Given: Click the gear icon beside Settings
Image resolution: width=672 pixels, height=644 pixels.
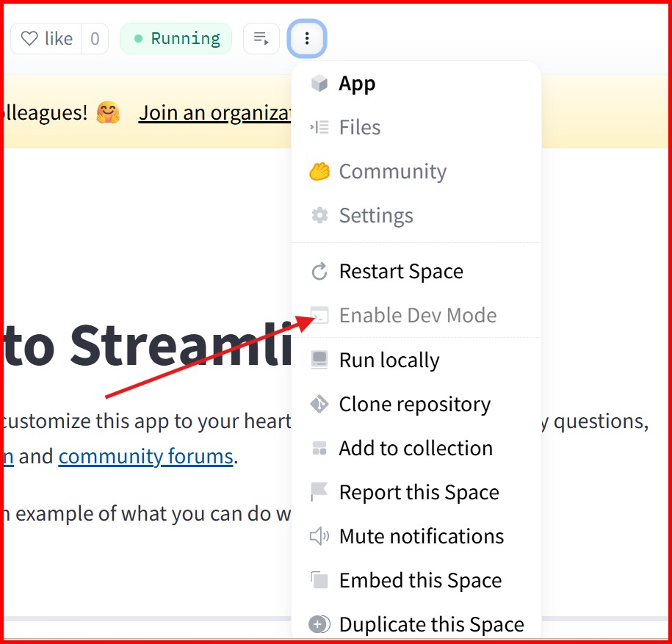Looking at the screenshot, I should pyautogui.click(x=319, y=216).
